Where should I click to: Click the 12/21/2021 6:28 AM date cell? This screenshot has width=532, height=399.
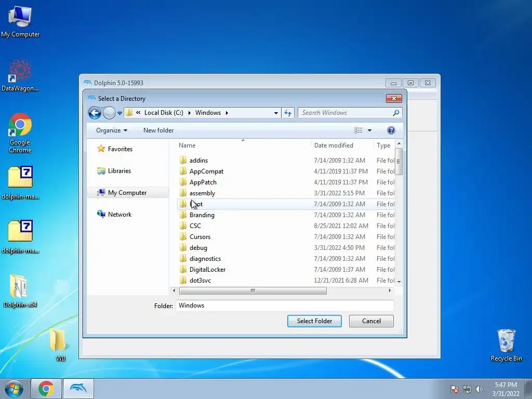[341, 280]
